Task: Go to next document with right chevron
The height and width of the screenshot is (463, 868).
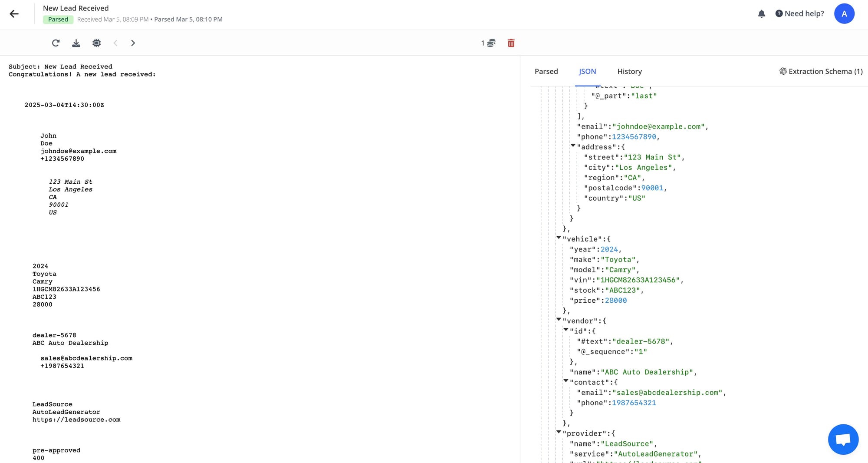Action: tap(133, 43)
